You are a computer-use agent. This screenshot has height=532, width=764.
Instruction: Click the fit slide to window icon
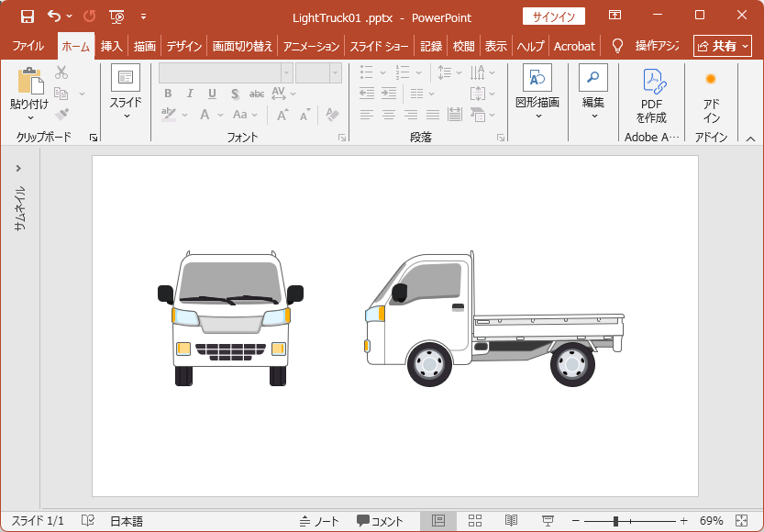tap(741, 521)
